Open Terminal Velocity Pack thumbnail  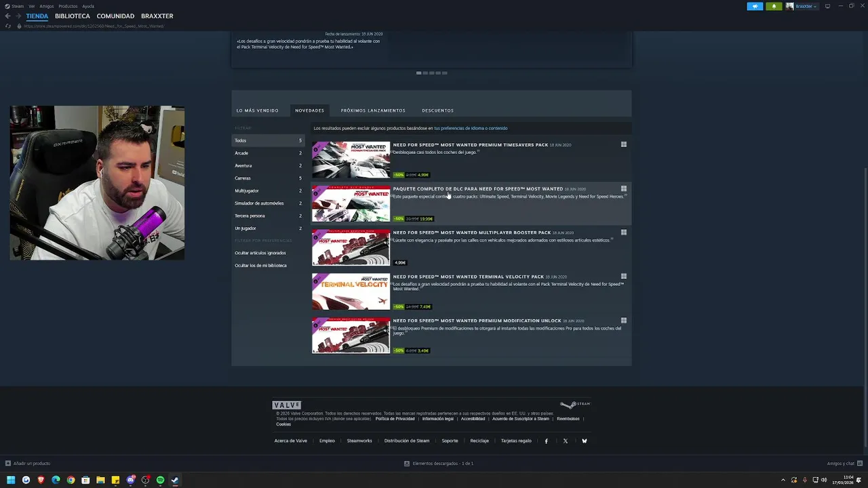[351, 291]
